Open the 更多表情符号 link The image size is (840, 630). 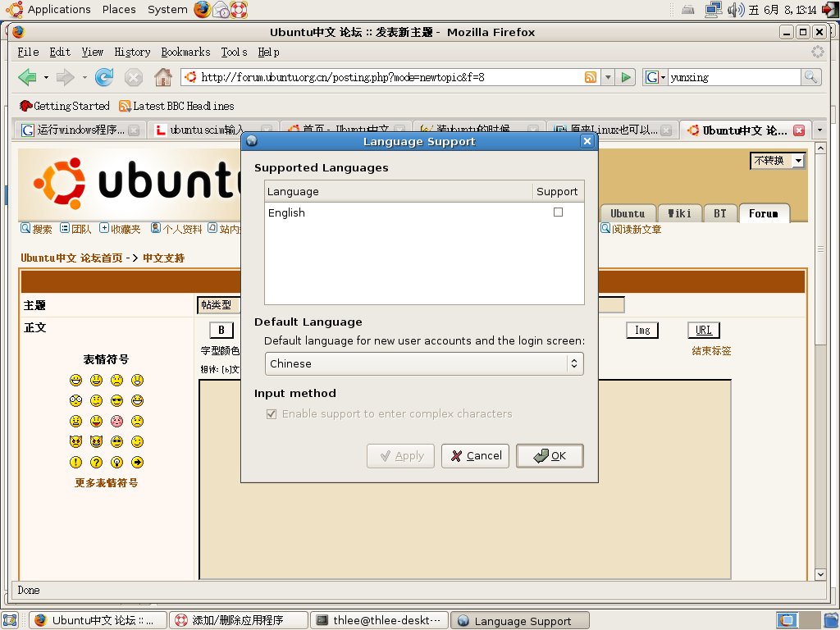pos(106,482)
